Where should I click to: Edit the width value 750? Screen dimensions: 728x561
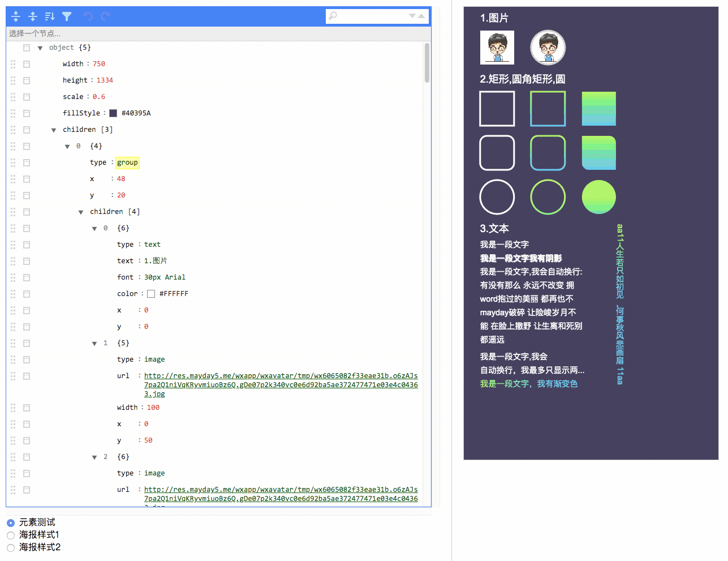coord(99,64)
